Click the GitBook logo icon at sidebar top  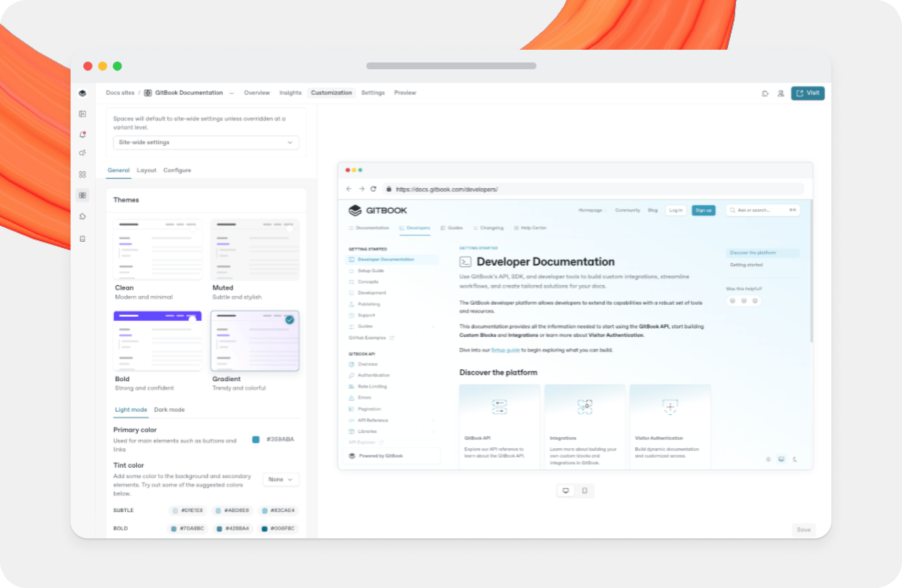click(x=82, y=93)
